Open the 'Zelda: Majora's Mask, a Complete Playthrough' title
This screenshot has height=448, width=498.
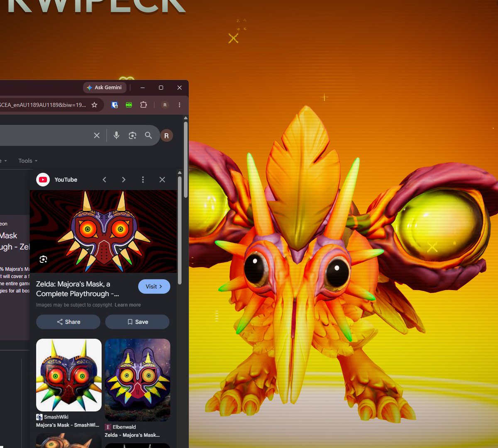click(78, 289)
